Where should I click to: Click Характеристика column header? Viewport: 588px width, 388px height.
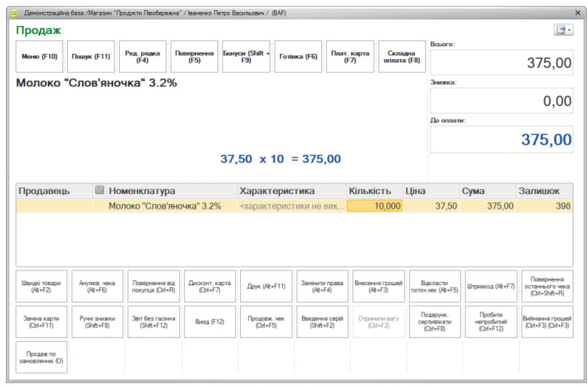291,191
